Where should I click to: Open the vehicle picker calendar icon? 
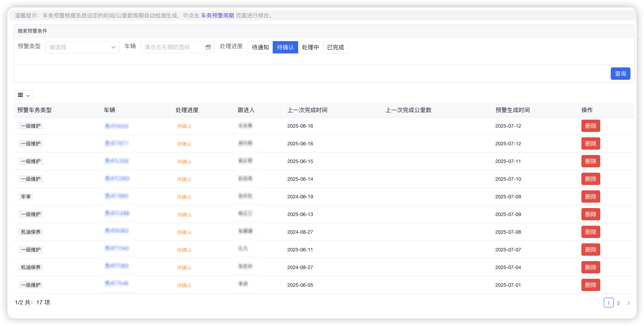[x=208, y=47]
